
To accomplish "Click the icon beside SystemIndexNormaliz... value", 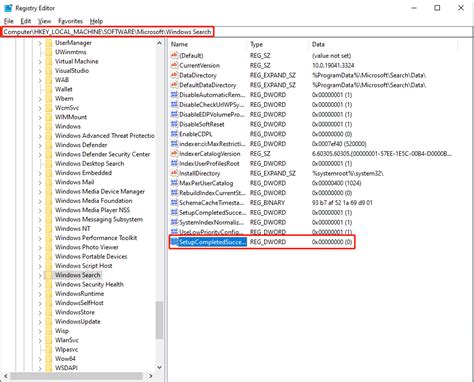I will (x=174, y=222).
